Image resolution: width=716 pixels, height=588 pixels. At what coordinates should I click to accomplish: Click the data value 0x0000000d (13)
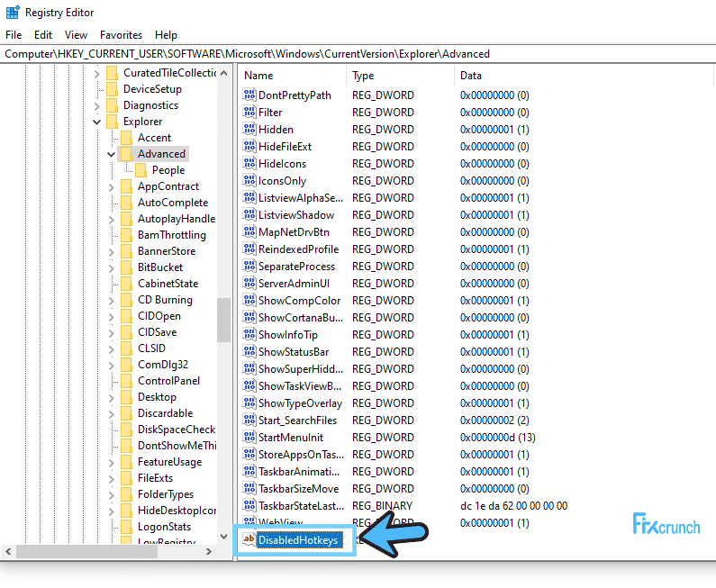coord(498,438)
